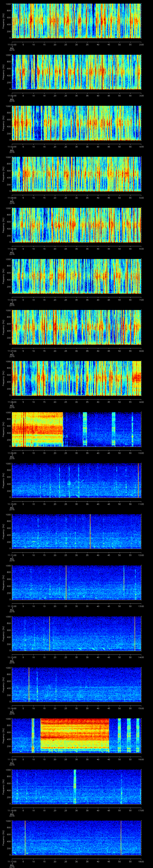The image size is (153, 868).
Task: Mark the red spike near 36 s in 11:11 panel
Action: click(90, 531)
